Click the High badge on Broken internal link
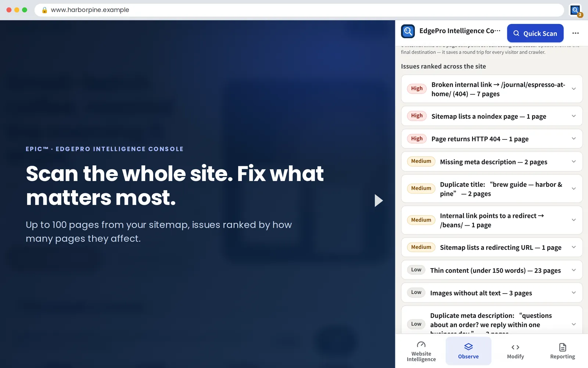Screen dimensions: 588x368 417,88
